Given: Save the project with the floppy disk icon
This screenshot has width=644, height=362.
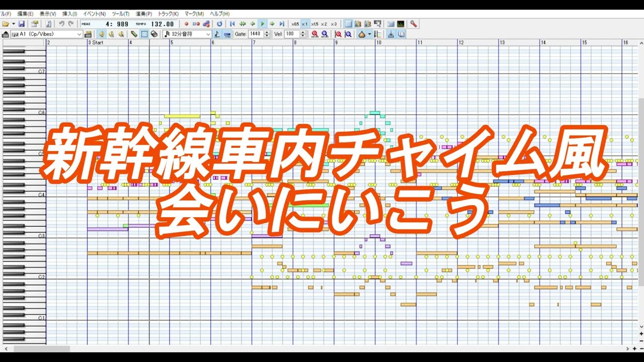Looking at the screenshot, I should tap(21, 24).
